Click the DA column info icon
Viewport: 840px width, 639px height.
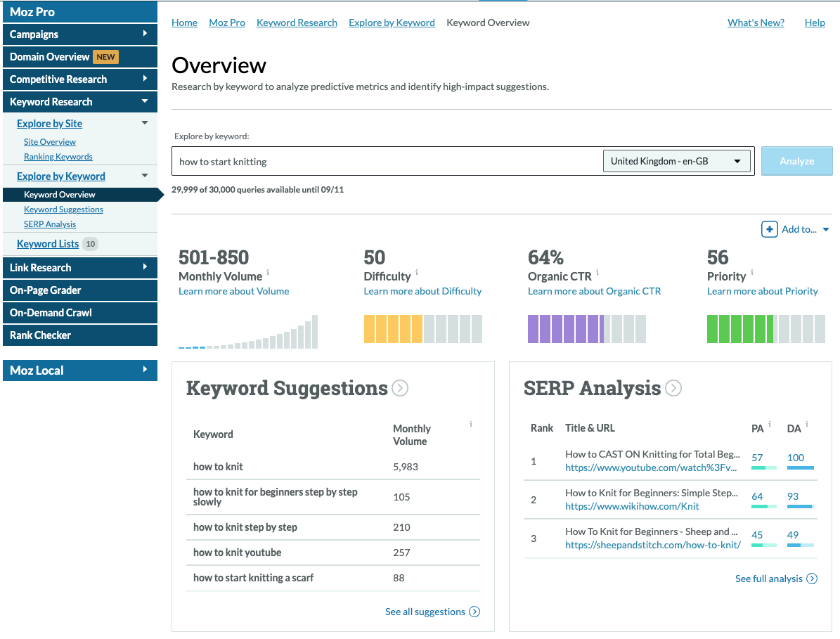[807, 424]
